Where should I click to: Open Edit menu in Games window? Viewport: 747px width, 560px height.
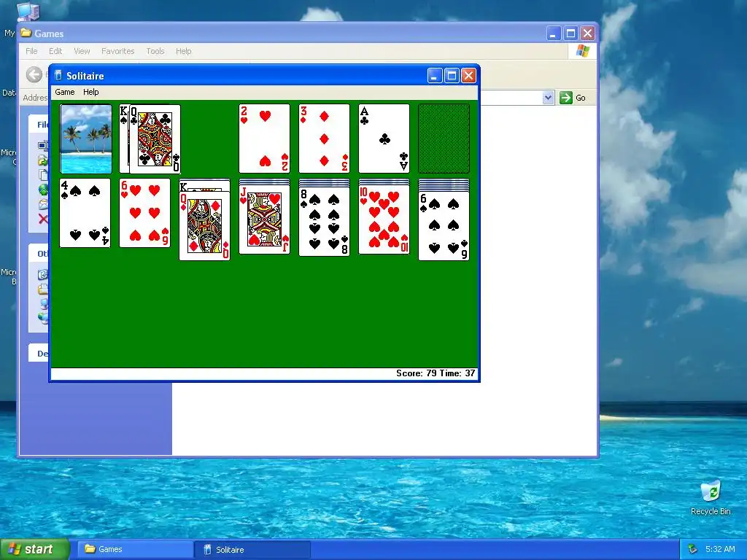(55, 51)
